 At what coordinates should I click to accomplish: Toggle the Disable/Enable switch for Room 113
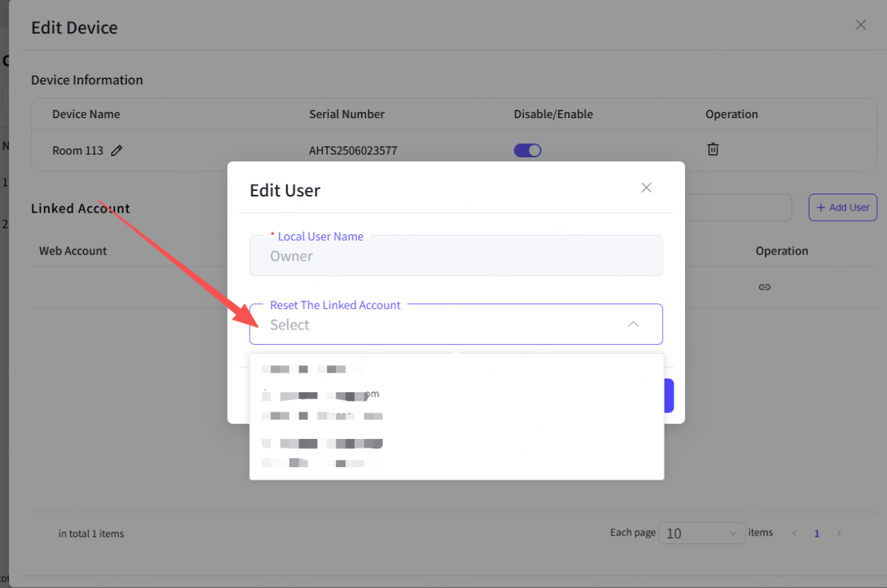click(528, 150)
